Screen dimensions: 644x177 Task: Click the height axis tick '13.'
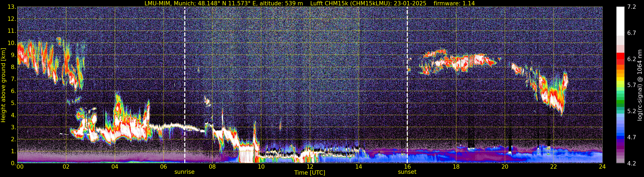pos(12,7)
